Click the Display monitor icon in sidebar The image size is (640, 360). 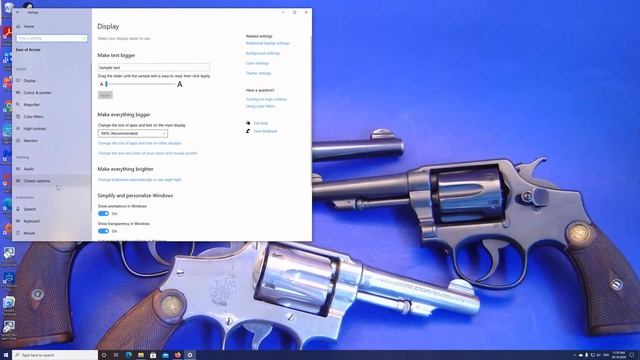(18, 81)
